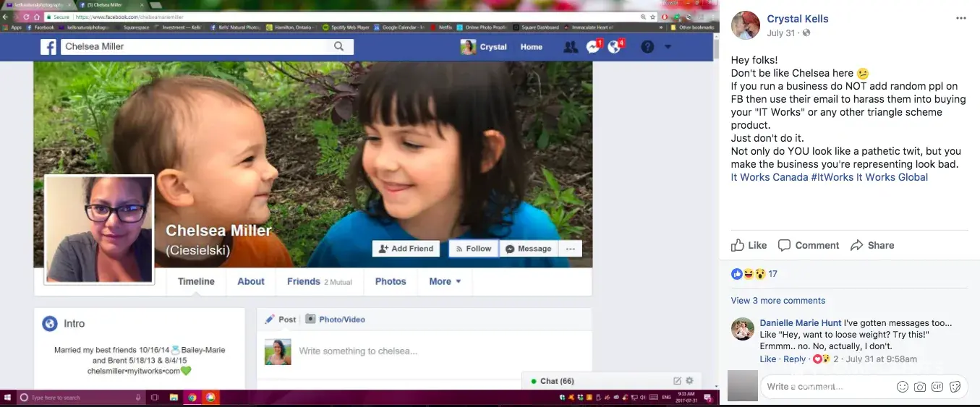The height and width of the screenshot is (407, 980).
Task: Open the help question mark icon
Action: [x=647, y=47]
